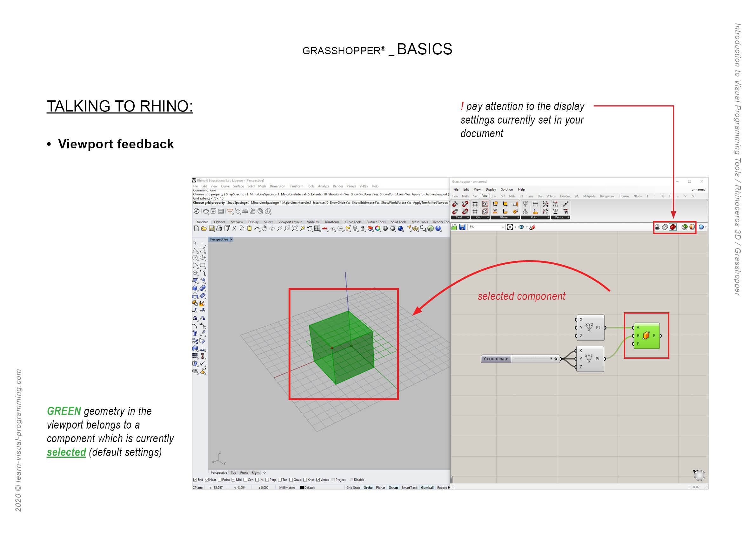This screenshot has width=756, height=535.
Task: Open the Solution menu in Grasshopper
Action: coord(507,190)
